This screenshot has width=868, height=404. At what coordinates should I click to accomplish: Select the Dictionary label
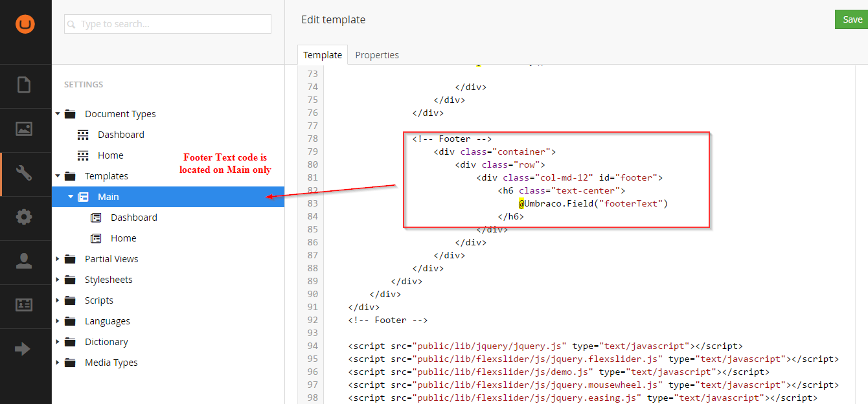pyautogui.click(x=106, y=342)
